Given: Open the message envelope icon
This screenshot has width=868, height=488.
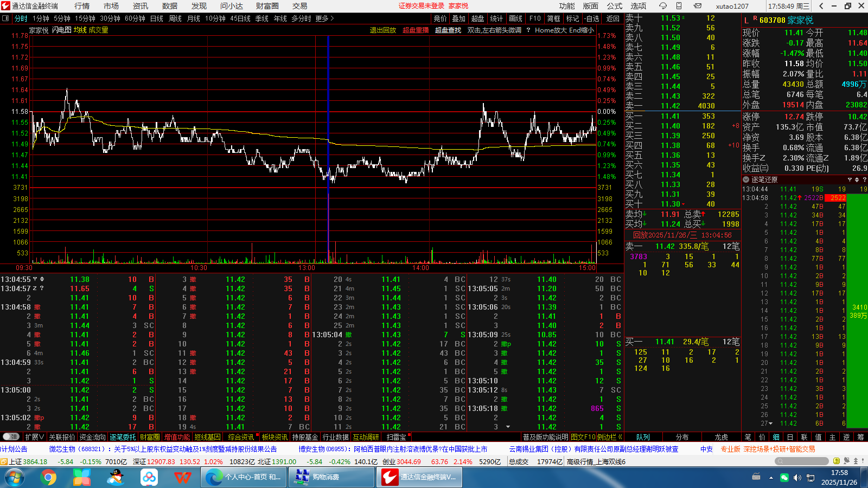Looking at the screenshot, I should pos(698,6).
